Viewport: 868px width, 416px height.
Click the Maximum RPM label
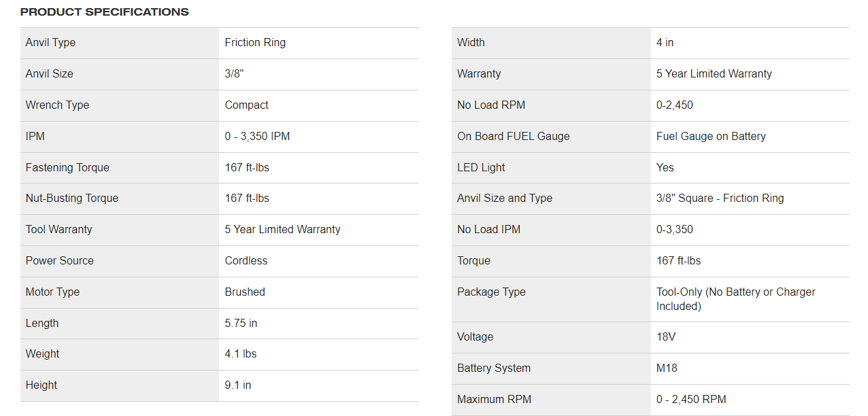tap(493, 400)
